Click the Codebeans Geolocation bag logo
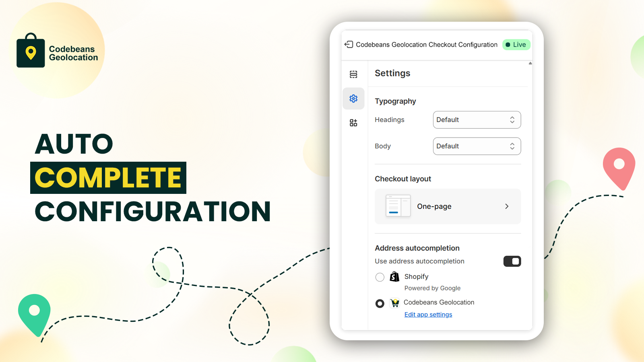Viewport: 644px width, 362px height. coord(31,50)
